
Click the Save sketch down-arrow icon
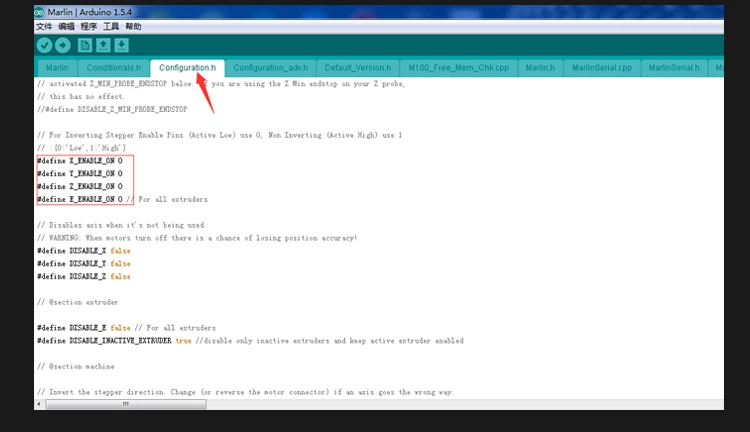coord(121,45)
